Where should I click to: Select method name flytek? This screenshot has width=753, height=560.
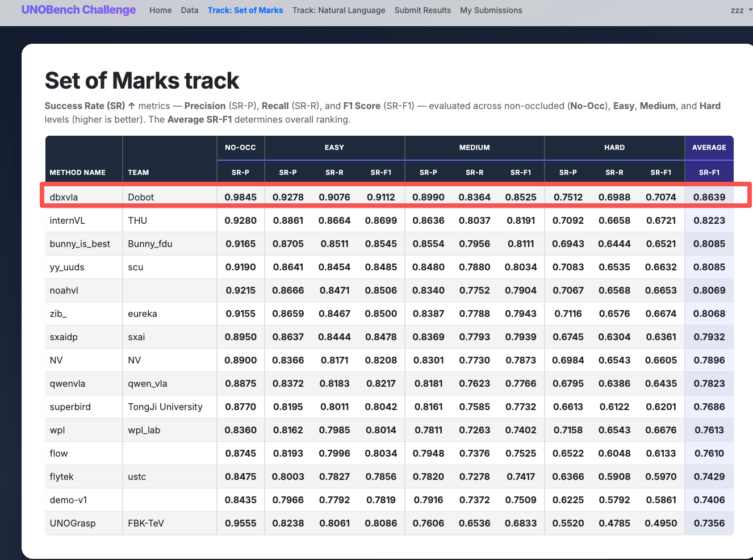[x=61, y=477]
